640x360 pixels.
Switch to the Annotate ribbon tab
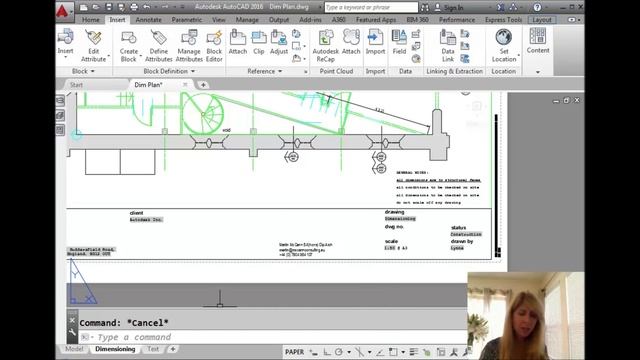pos(148,20)
